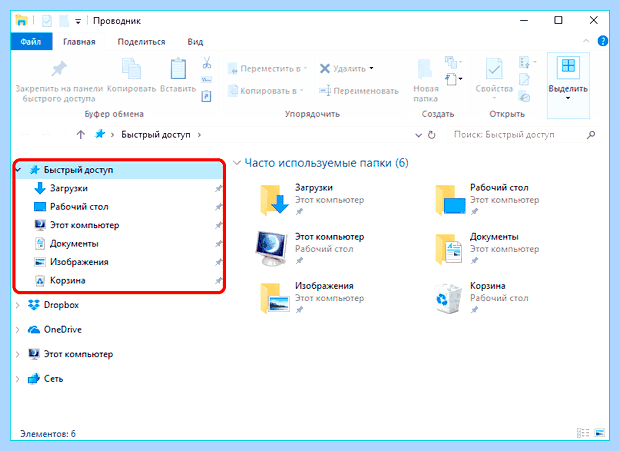Viewport: 620px width, 451px height.
Task: Click the Вставить clipboard icon
Action: pyautogui.click(x=178, y=69)
